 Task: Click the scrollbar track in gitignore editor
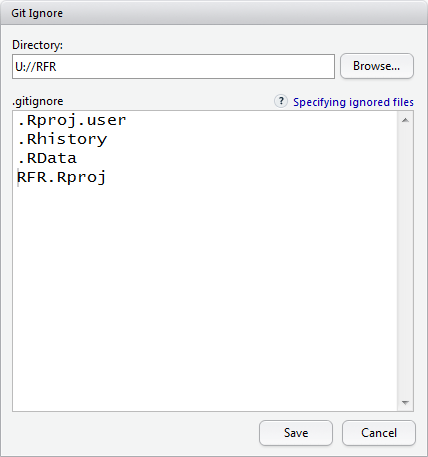click(x=405, y=261)
